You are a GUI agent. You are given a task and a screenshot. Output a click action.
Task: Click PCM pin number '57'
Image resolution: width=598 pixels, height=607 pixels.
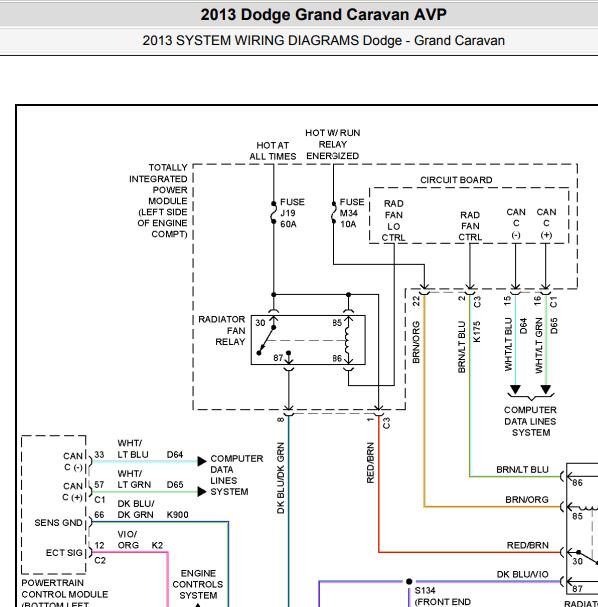(99, 485)
